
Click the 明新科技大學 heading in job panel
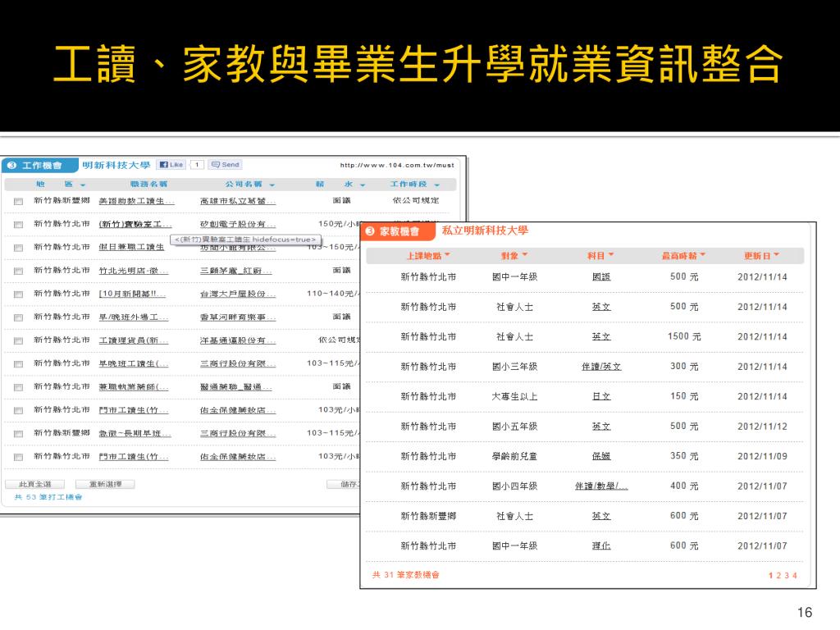[116, 165]
